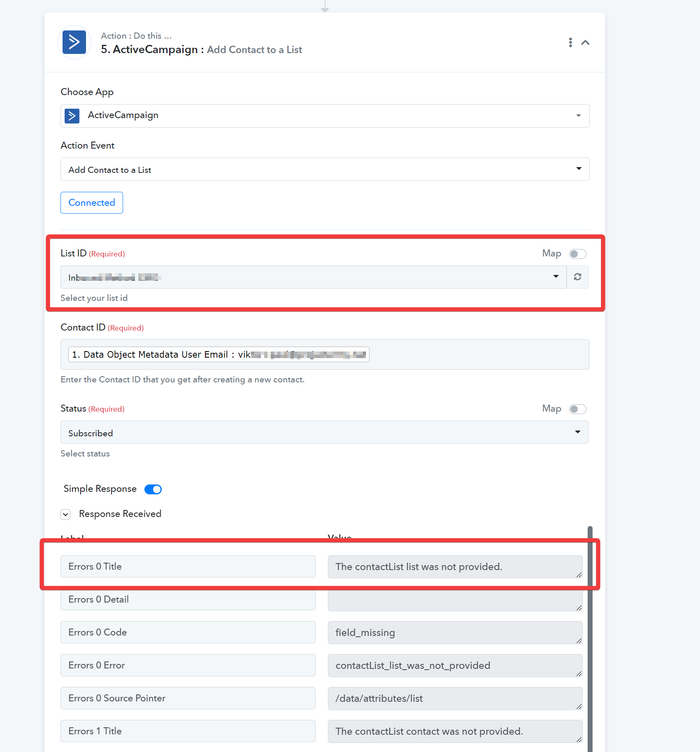Click the Errors 0 Code label field

tap(188, 632)
